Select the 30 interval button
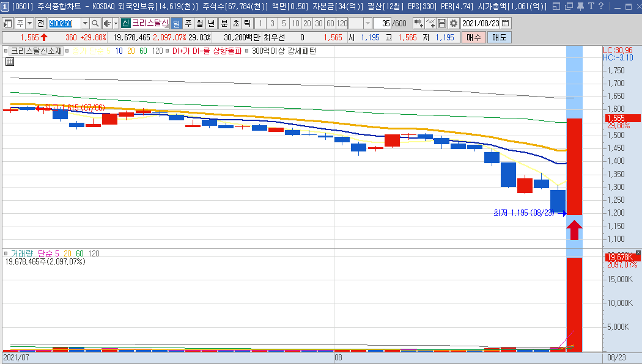Viewport: 642px width, 364px height. [319, 23]
